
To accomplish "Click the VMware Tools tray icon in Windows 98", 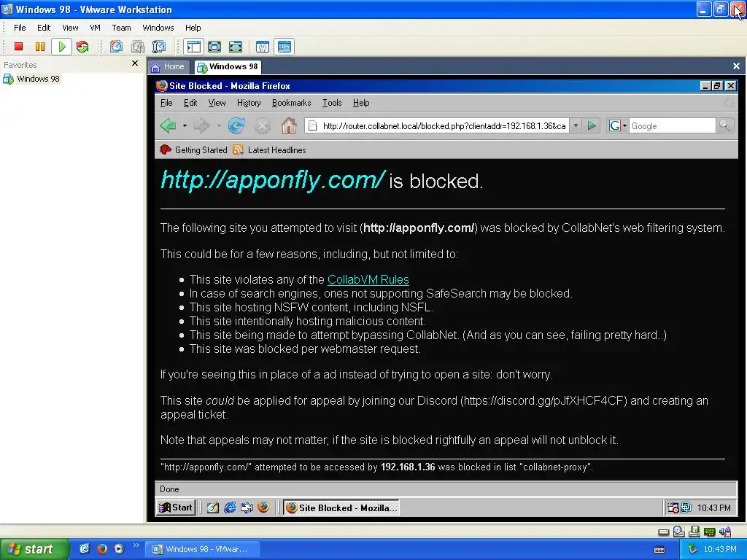I will (686, 507).
